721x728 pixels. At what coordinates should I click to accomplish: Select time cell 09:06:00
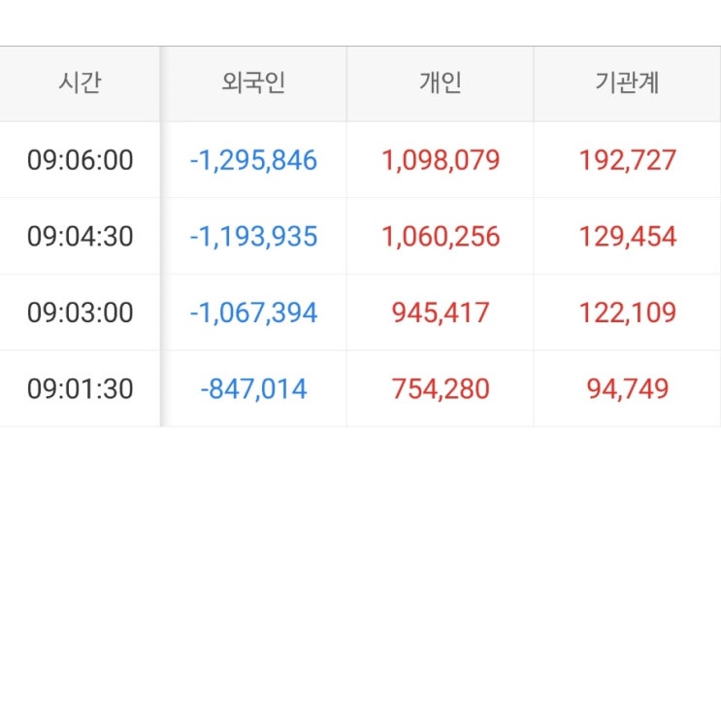click(x=80, y=160)
